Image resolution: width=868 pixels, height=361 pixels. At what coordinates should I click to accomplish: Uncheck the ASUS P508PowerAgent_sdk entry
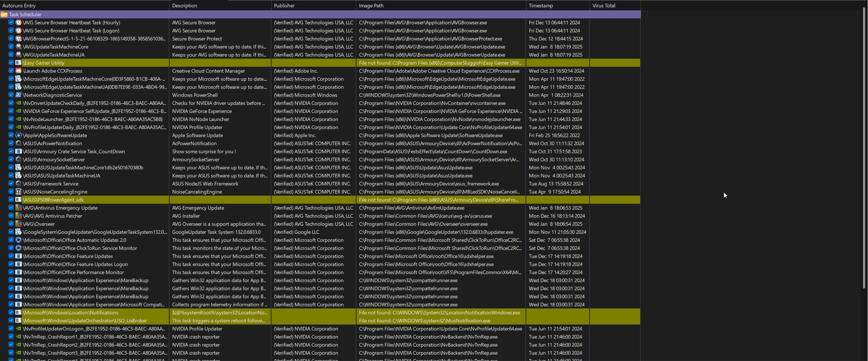(11, 199)
